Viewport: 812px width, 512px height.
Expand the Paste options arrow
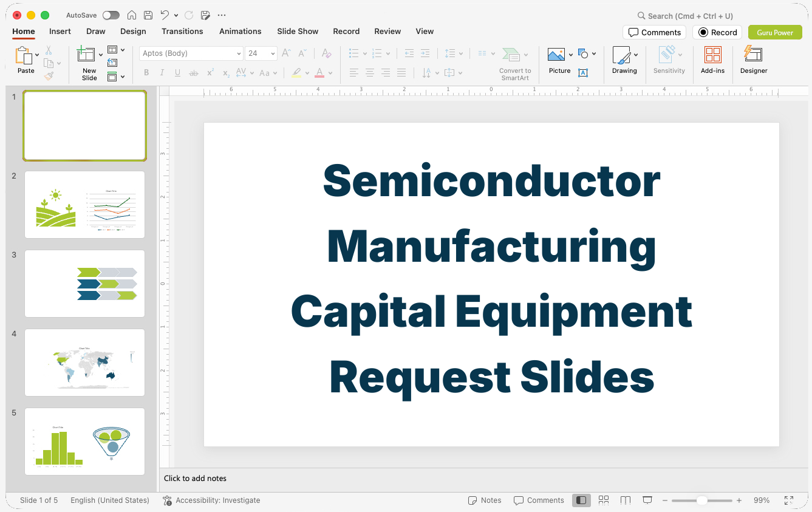[37, 55]
